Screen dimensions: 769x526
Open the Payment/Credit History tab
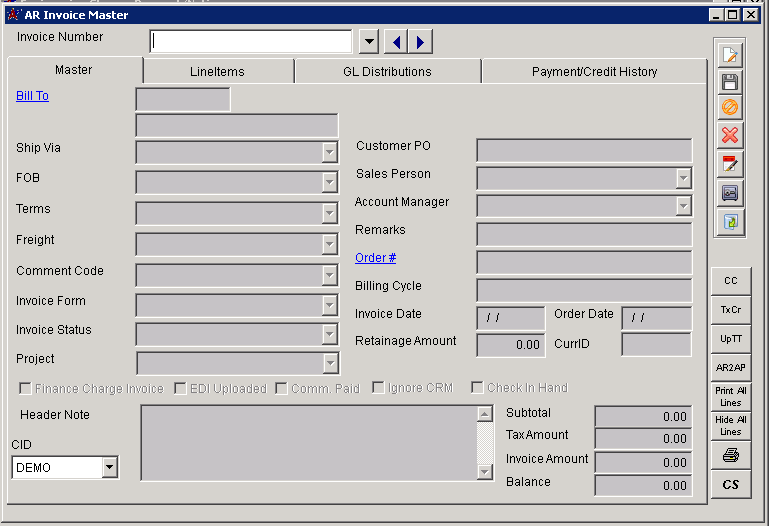pyautogui.click(x=594, y=72)
